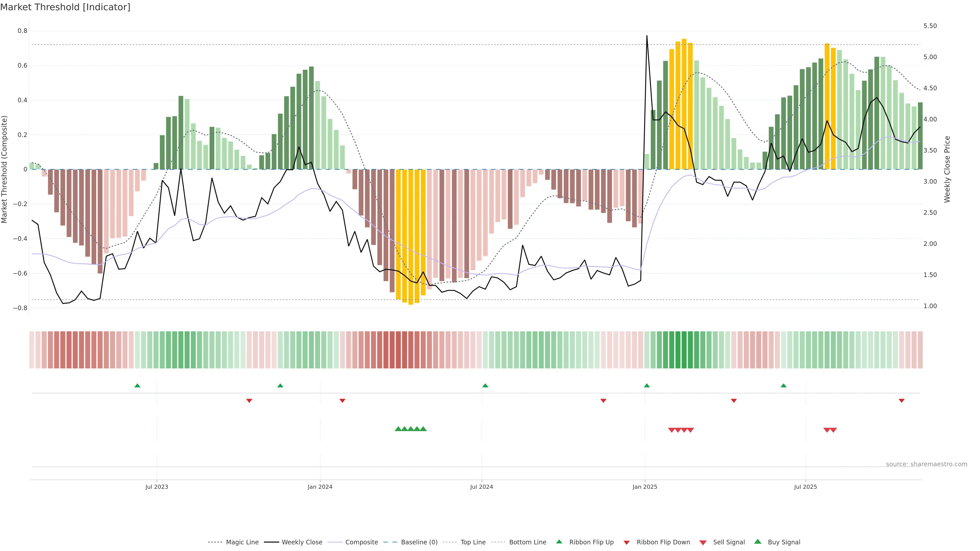Click the green flip-up triangle at Jan 2025

pos(647,386)
